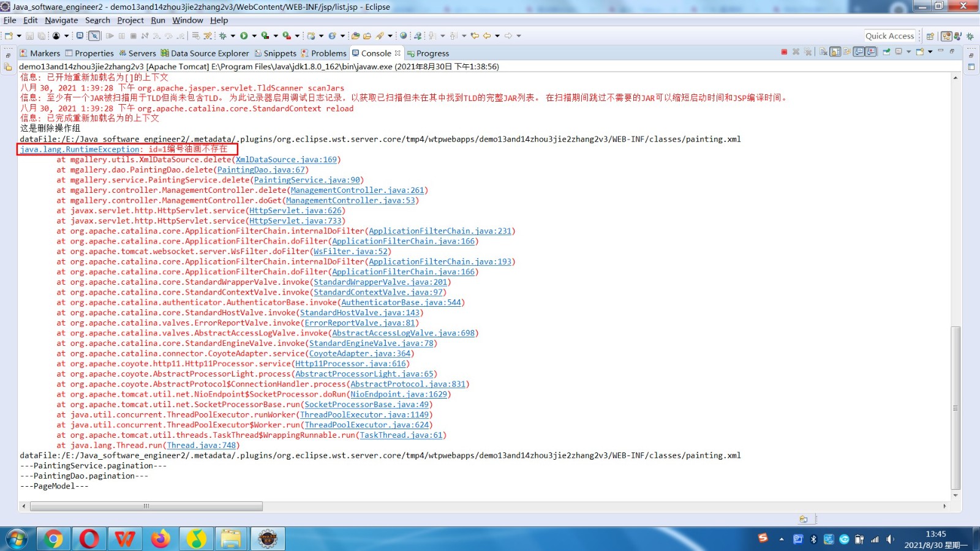This screenshot has width=980, height=551.
Task: Launch Opera browser from the taskbar
Action: pos(89,539)
